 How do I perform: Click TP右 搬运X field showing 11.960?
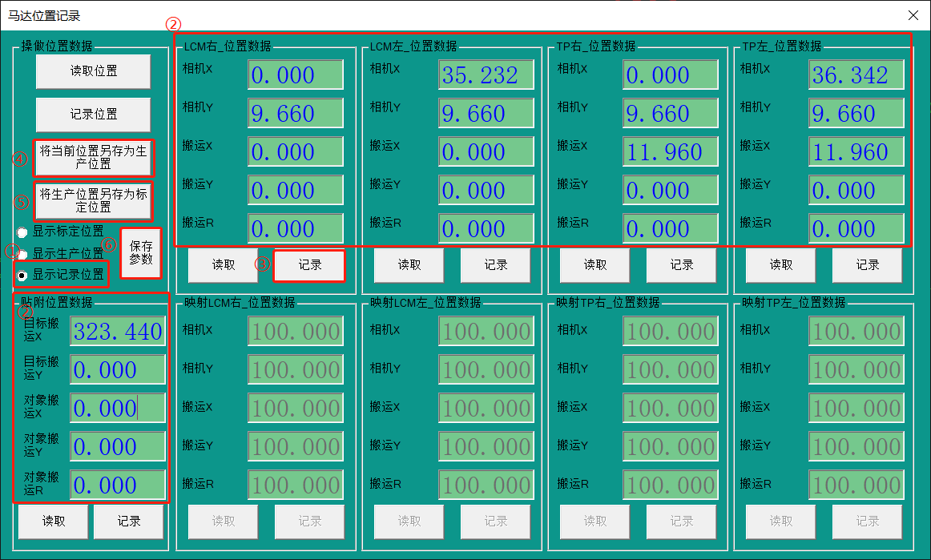[670, 152]
